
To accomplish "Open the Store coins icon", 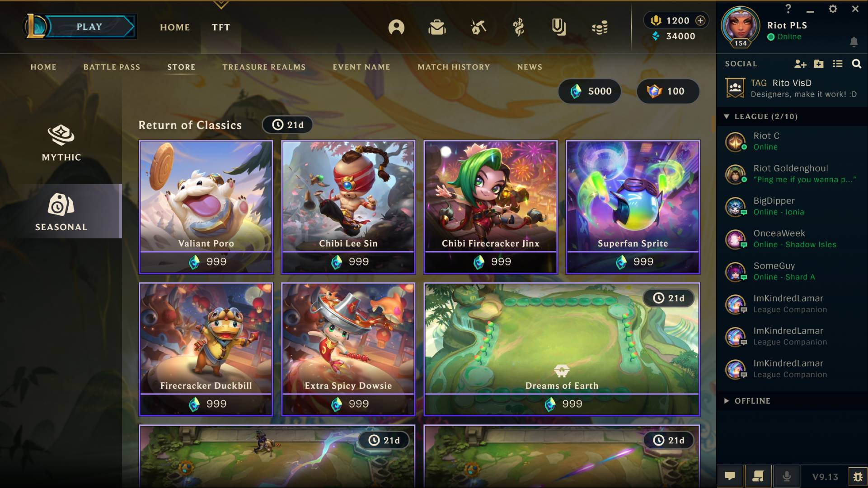I will pos(600,28).
